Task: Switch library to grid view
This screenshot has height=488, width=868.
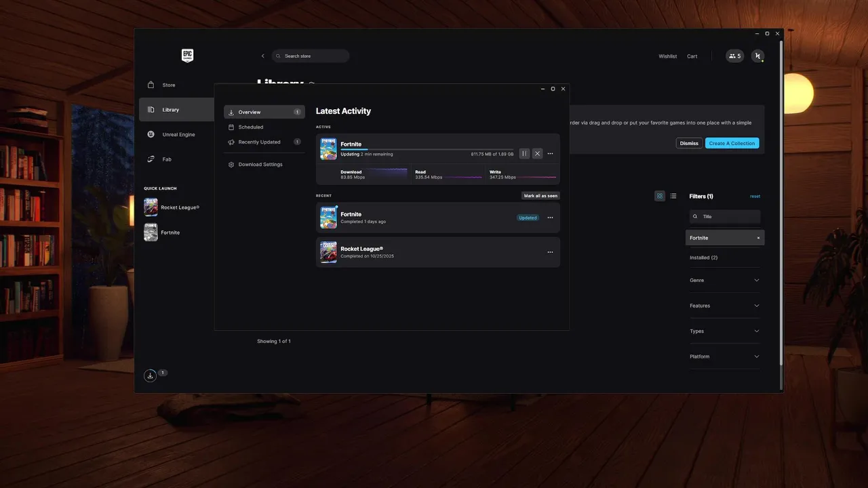Action: pyautogui.click(x=660, y=196)
